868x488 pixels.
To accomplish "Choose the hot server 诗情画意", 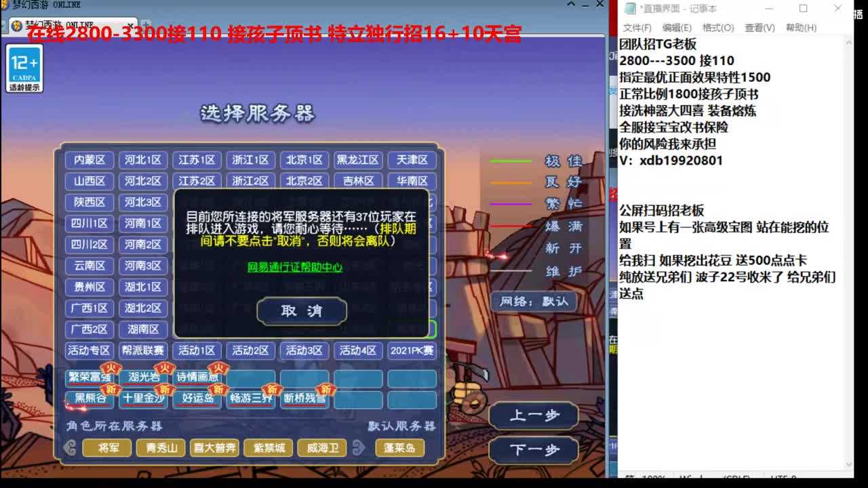I will tap(197, 378).
